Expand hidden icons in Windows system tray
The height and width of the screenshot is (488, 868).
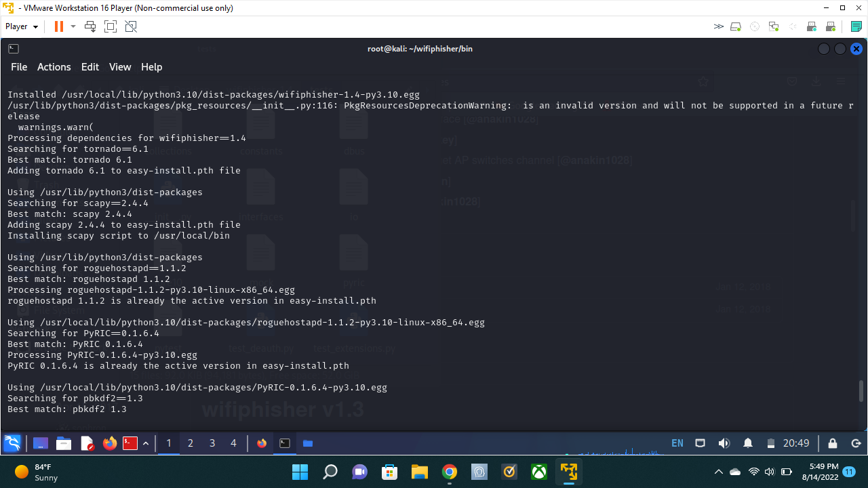(x=718, y=471)
